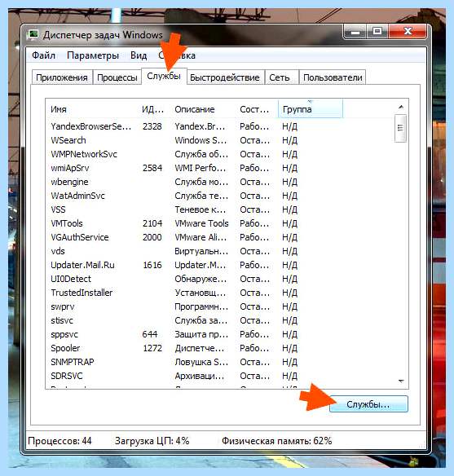Close the Task Manager window
Screen dimensions: 454x476
pos(408,32)
